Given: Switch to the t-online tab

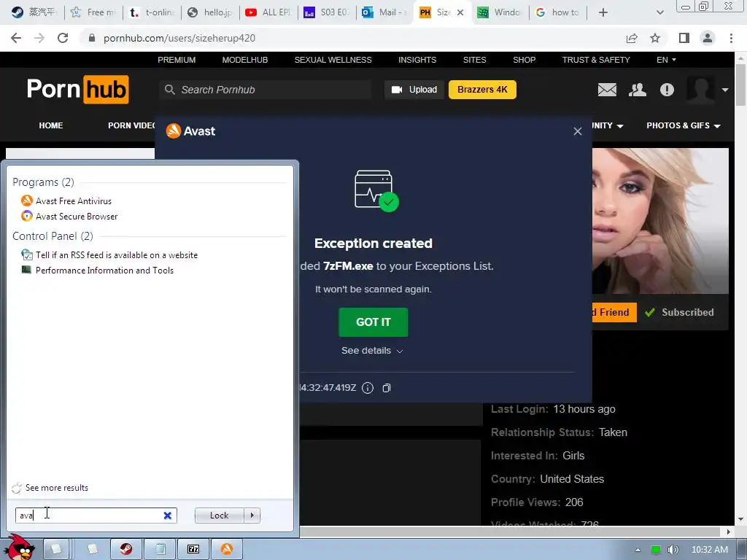Looking at the screenshot, I should [152, 12].
